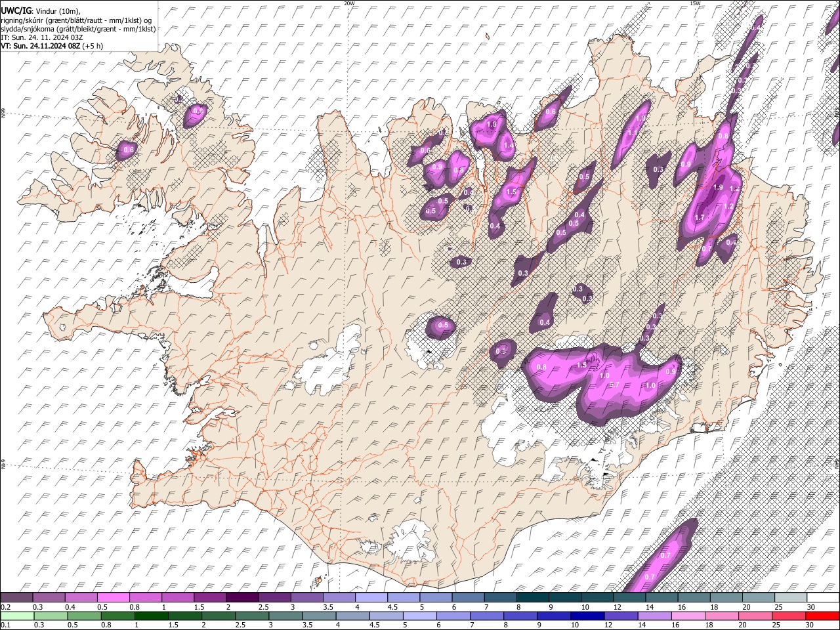This screenshot has width=840, height=630.
Task: Pick the 0.1 pale green swatch, lower legend
Action: tap(17, 616)
